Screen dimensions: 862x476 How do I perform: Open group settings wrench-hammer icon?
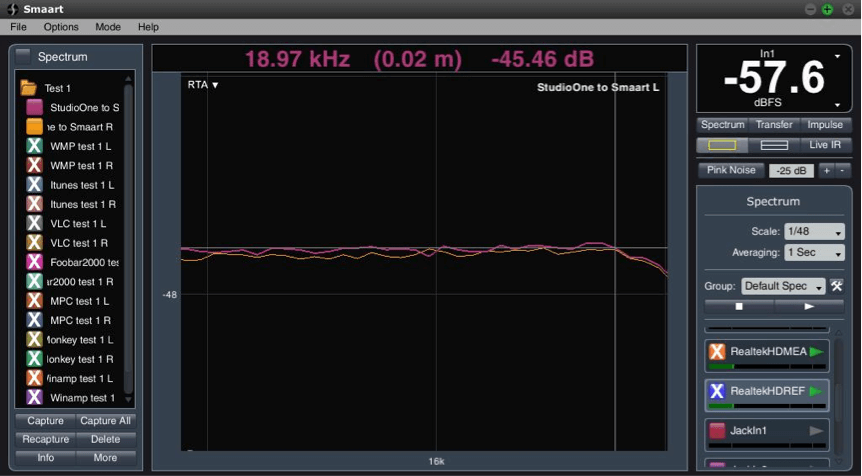[x=837, y=286]
